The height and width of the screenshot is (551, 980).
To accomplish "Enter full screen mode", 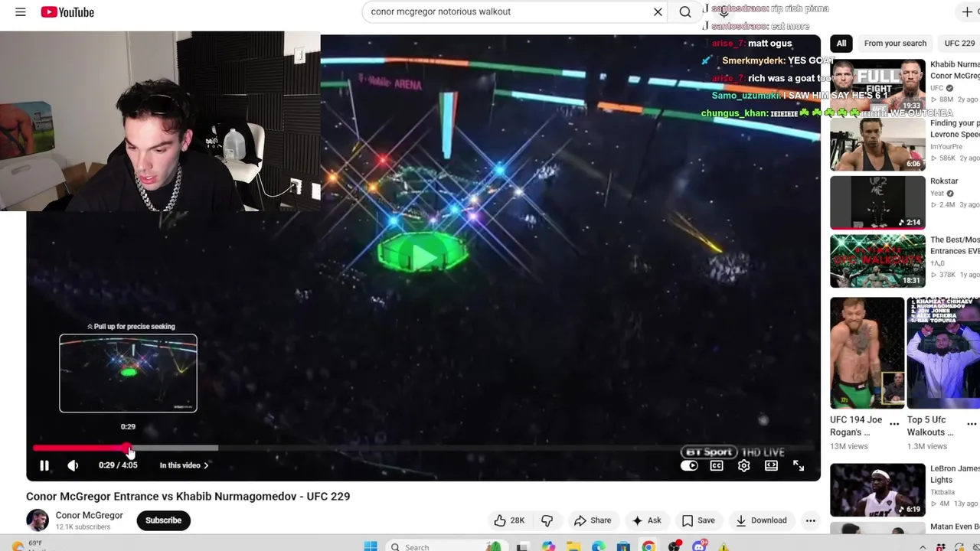I will pyautogui.click(x=799, y=465).
